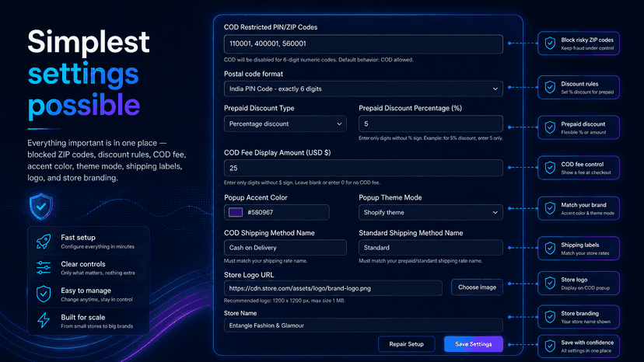The height and width of the screenshot is (362, 644).
Task: Click the rocket icon beside Fast setup
Action: [44, 242]
